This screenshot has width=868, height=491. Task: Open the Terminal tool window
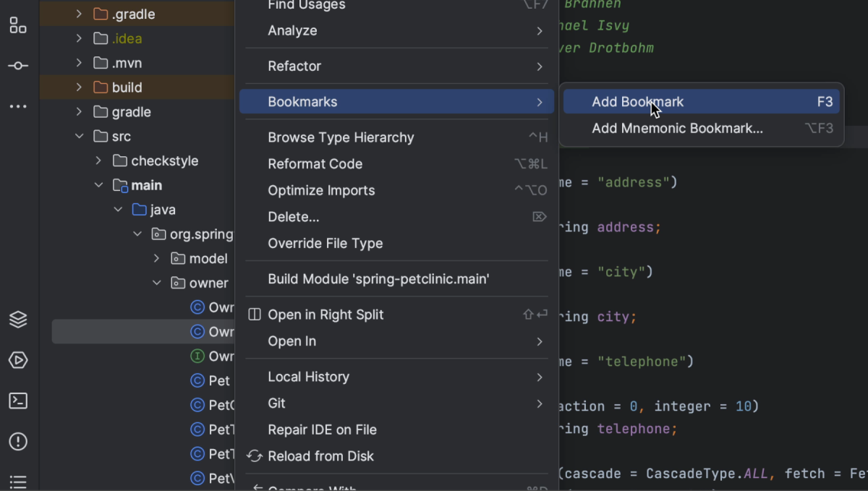(17, 401)
